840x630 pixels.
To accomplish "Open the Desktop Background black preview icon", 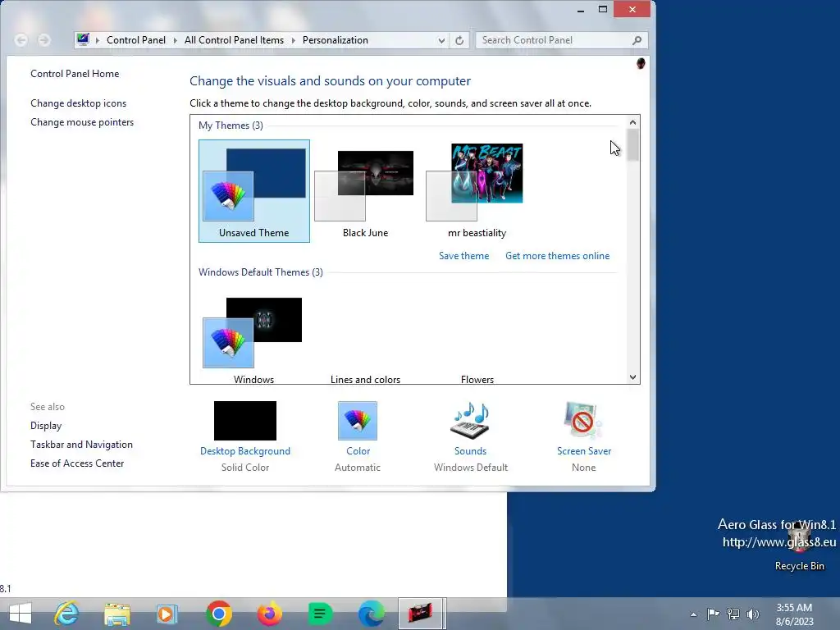I will (244, 421).
